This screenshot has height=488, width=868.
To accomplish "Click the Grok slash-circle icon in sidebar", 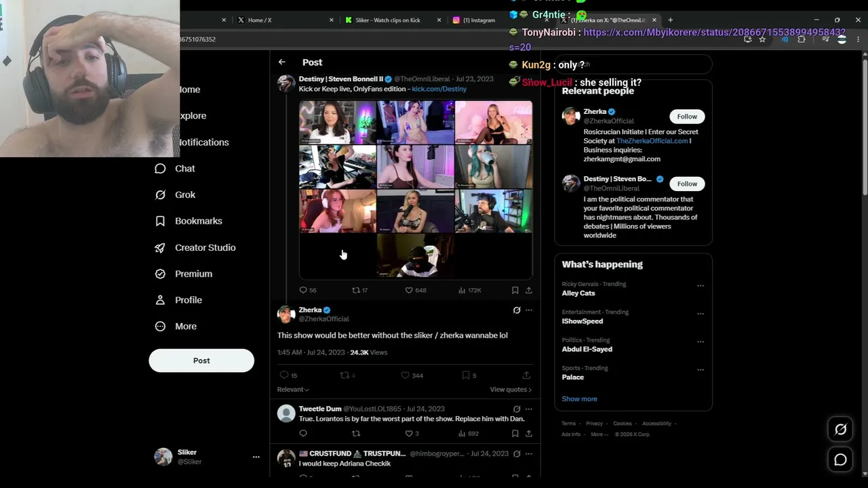I will [160, 195].
